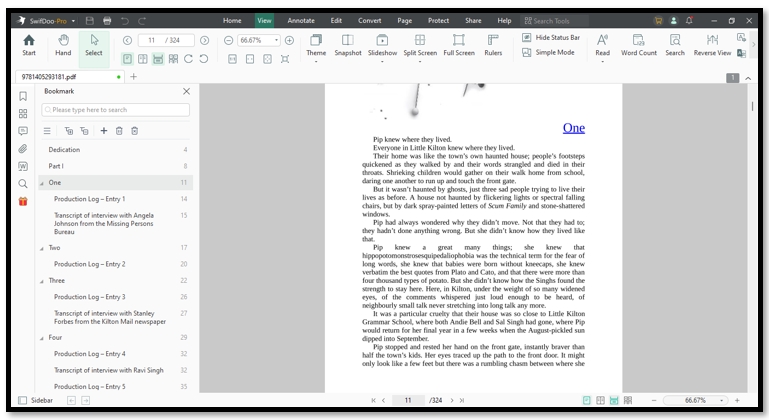Open the Protect menu tab

[438, 21]
